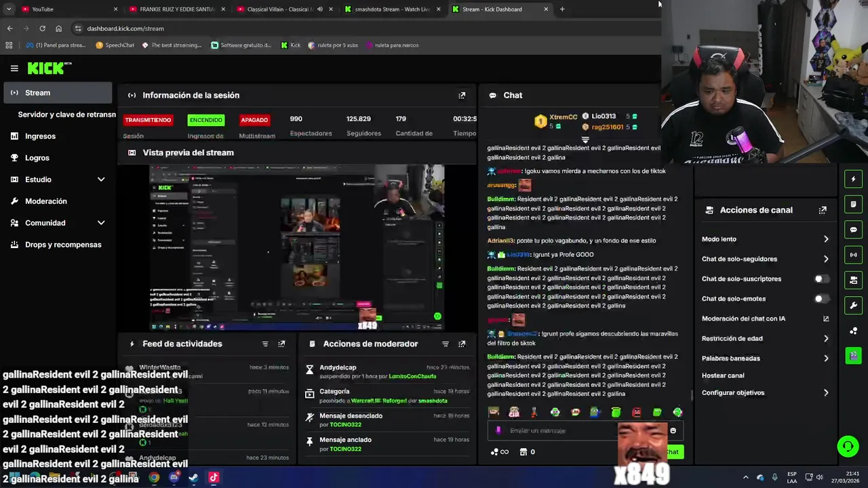Screen dimensions: 868x488
Task: Click the chat bubble sidebar icon
Action: click(853, 230)
